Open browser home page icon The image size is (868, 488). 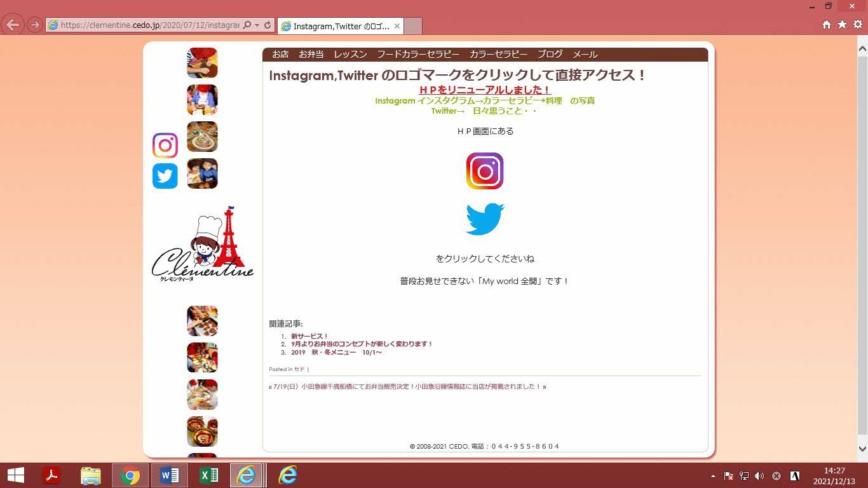tap(827, 25)
